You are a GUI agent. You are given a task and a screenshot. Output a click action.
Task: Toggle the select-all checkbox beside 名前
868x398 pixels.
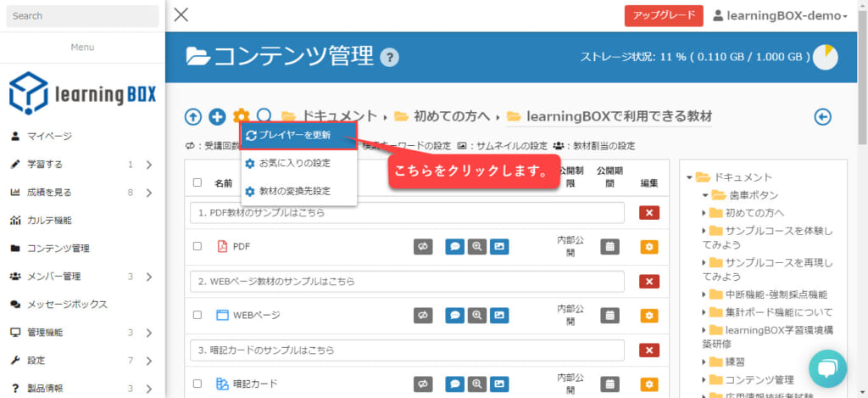(x=198, y=182)
